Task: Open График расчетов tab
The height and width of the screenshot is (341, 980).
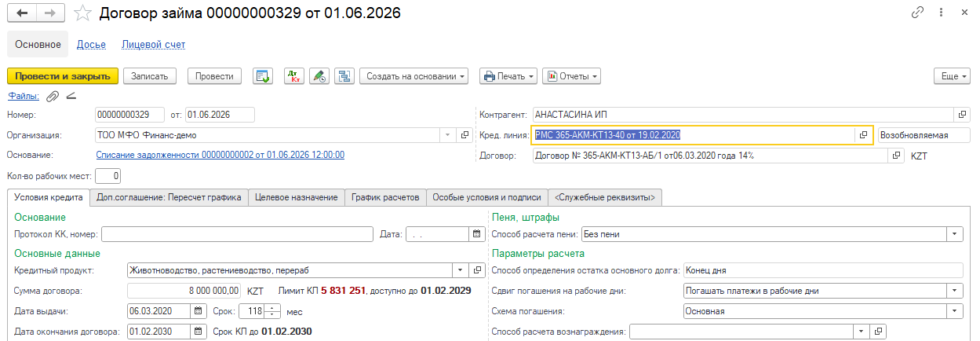Action: [x=385, y=197]
